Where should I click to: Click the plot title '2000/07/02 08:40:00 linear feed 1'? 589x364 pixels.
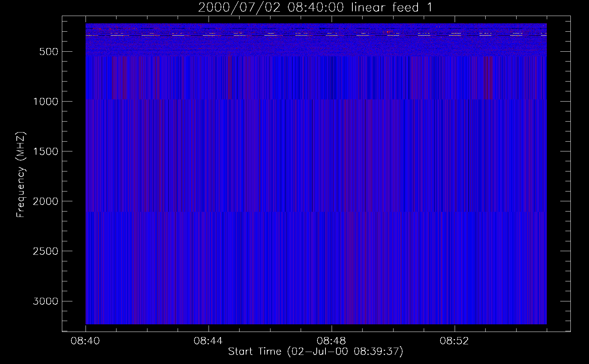(x=316, y=7)
